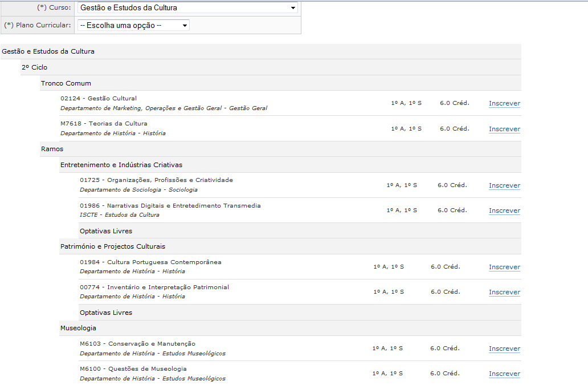Select the Tronco Comum group row
The image size is (588, 385).
(x=66, y=83)
